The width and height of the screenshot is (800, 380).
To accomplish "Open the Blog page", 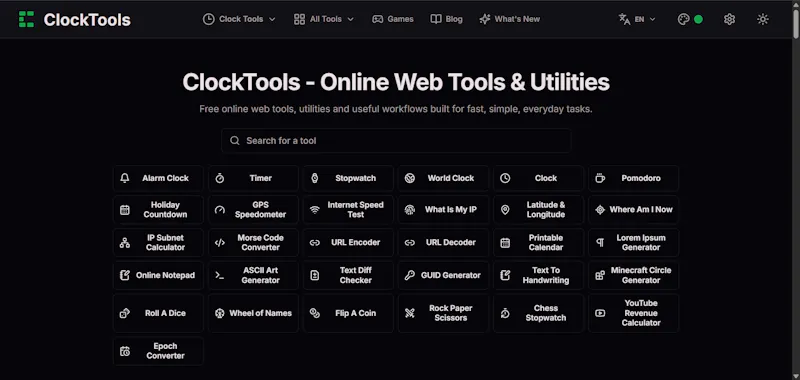I will pyautogui.click(x=446, y=19).
